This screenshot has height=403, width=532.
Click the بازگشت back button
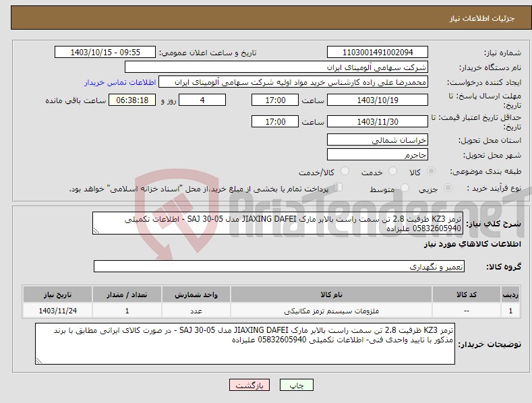249,385
